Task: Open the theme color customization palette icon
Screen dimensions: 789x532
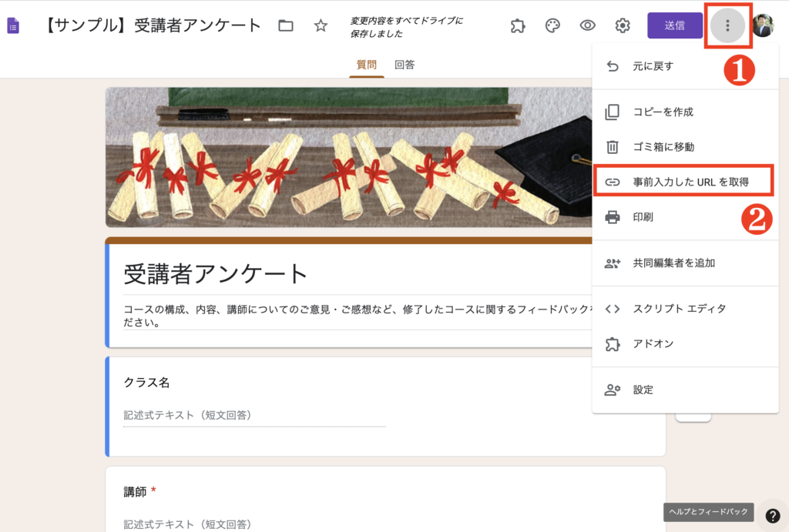Action: click(x=552, y=25)
